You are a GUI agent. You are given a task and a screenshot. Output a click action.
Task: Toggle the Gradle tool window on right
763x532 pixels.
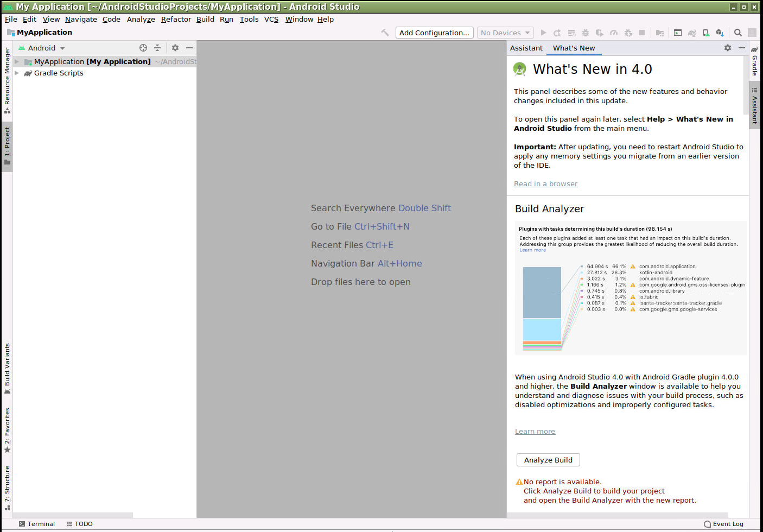(x=754, y=61)
